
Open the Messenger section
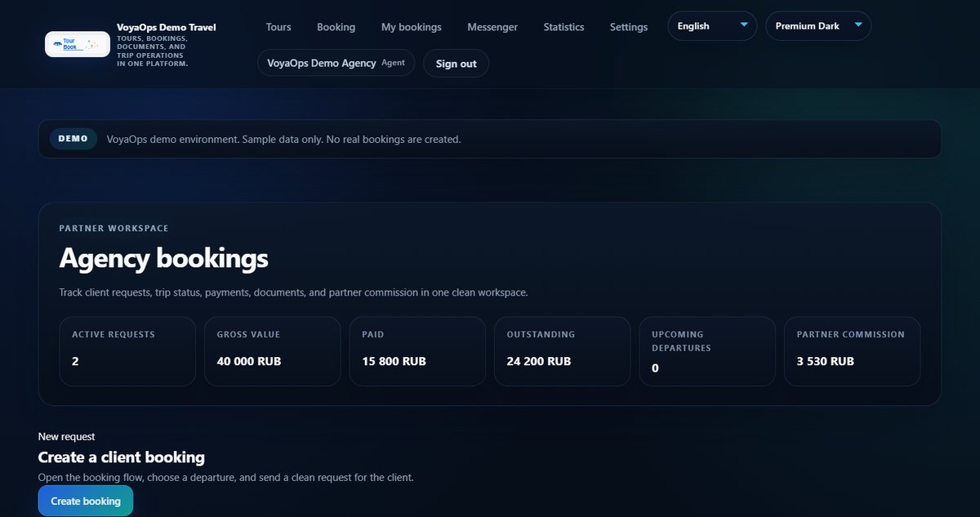pos(492,27)
